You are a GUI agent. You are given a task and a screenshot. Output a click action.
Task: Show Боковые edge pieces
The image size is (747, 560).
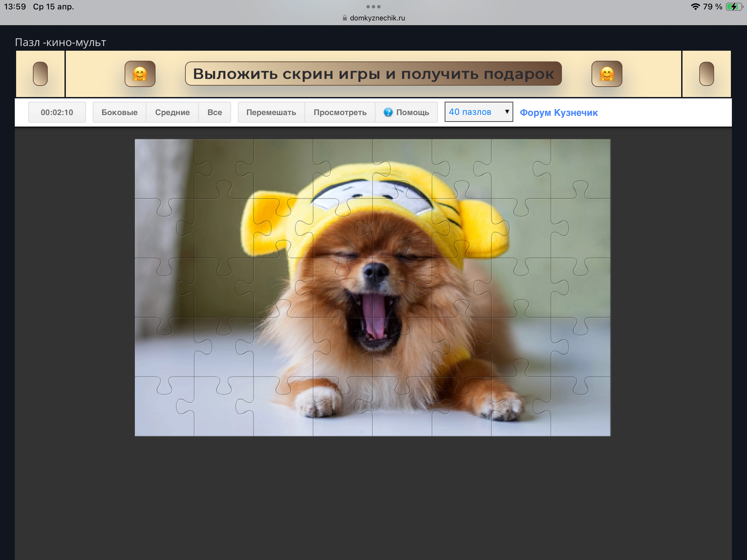(x=119, y=112)
